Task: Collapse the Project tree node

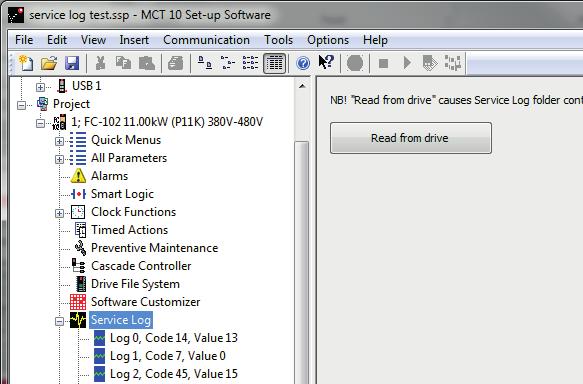Action: pos(22,105)
